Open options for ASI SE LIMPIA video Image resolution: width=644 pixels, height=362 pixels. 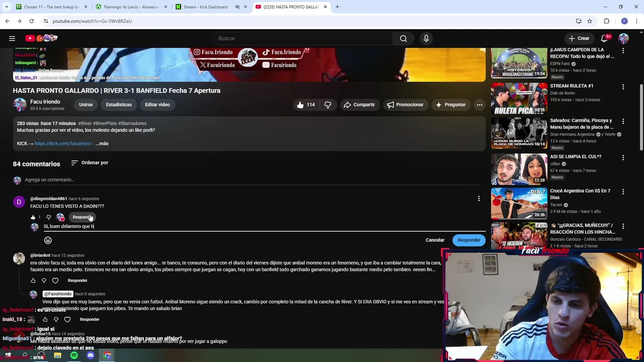623,157
